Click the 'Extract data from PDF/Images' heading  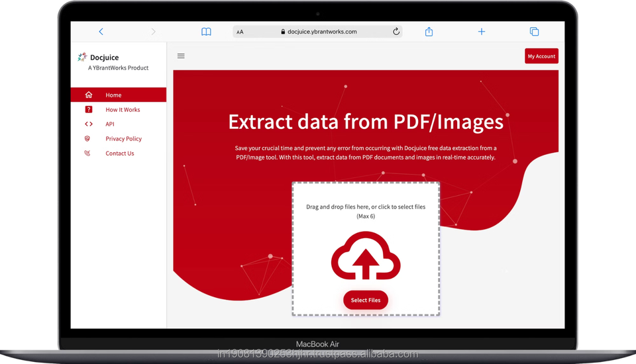tap(366, 122)
